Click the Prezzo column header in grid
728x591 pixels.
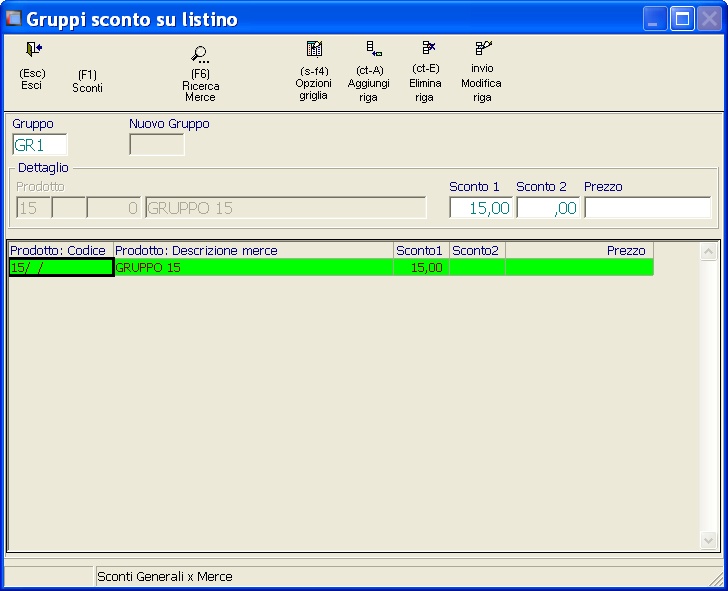coord(579,251)
